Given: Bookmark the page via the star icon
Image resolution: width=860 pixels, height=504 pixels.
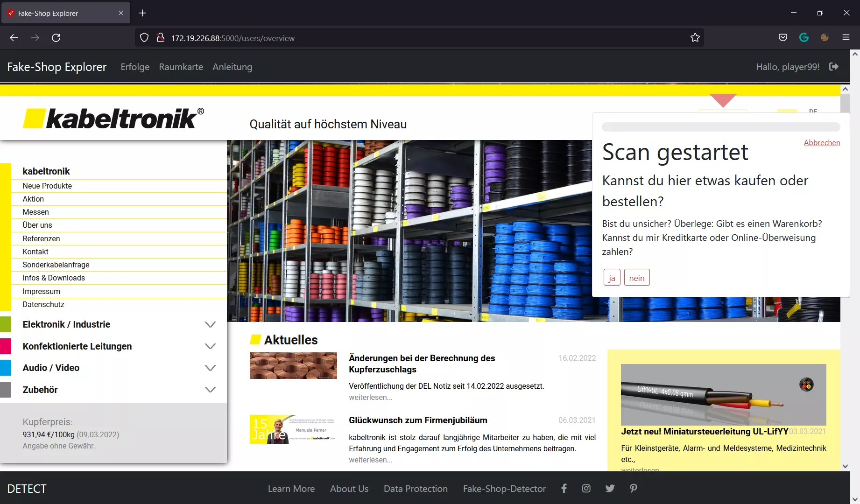Looking at the screenshot, I should [695, 37].
